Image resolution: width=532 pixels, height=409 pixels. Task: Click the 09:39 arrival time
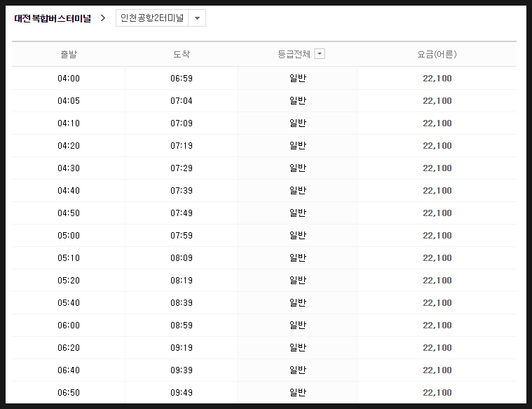(x=182, y=370)
